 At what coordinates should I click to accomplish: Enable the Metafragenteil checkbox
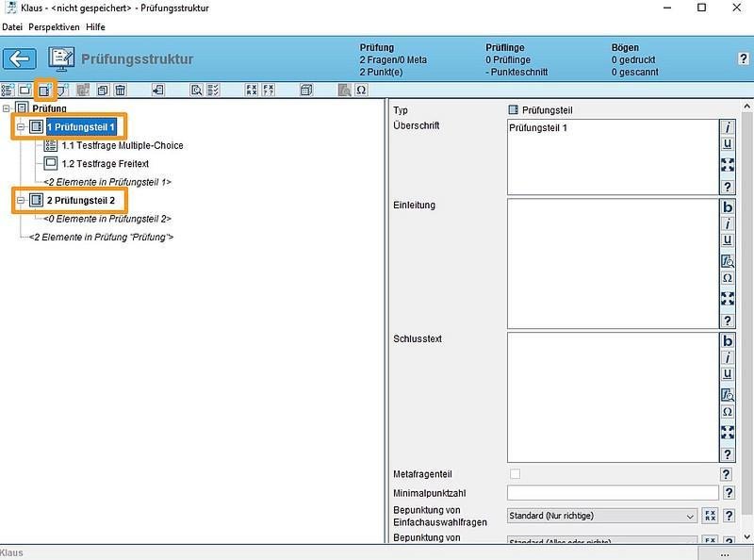514,474
